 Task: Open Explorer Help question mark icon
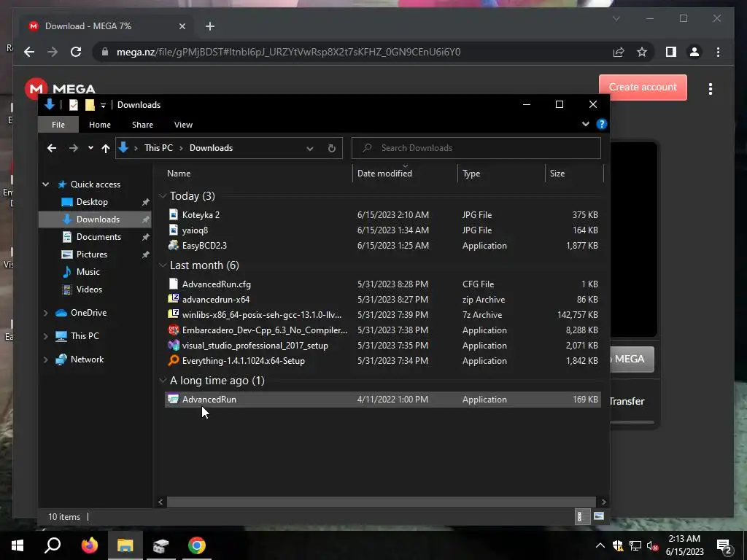[602, 124]
